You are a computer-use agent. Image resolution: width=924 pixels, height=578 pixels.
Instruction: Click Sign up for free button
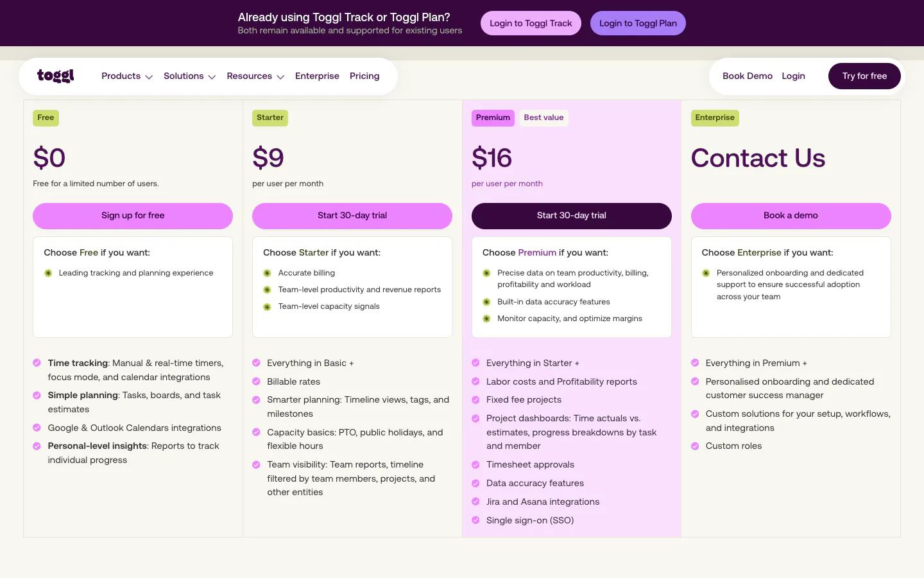133,216
